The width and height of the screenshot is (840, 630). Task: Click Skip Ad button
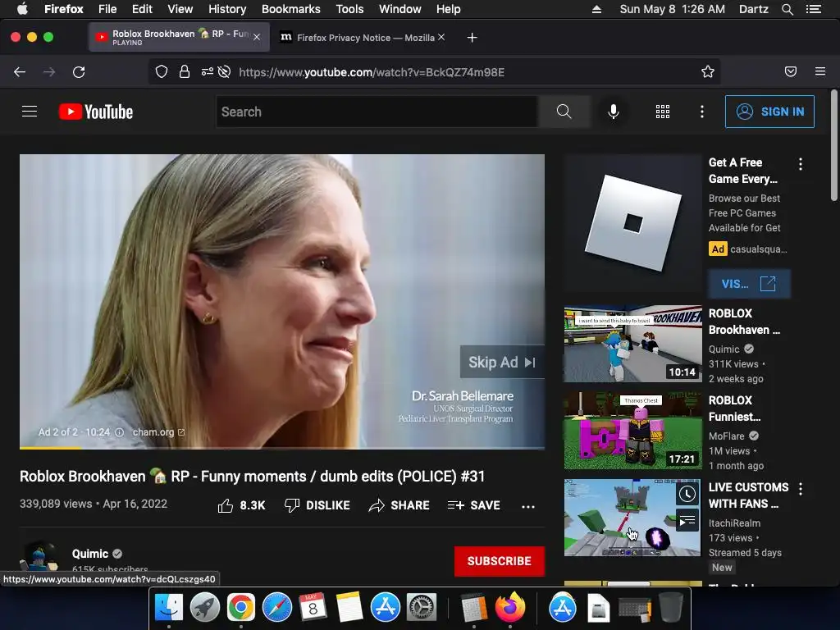(502, 362)
